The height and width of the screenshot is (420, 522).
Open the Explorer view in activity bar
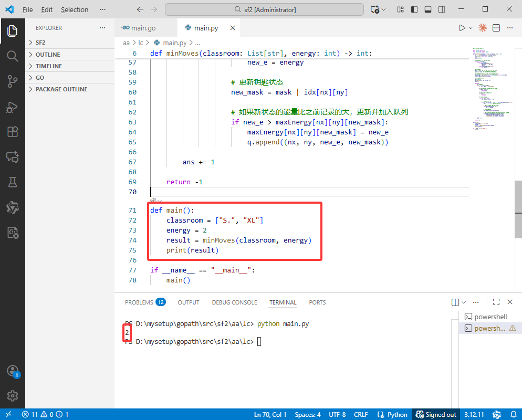click(x=12, y=31)
